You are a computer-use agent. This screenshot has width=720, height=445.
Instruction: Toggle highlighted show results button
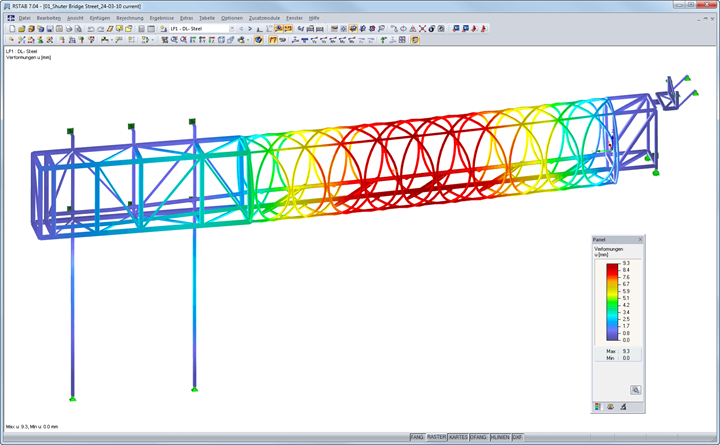279,28
